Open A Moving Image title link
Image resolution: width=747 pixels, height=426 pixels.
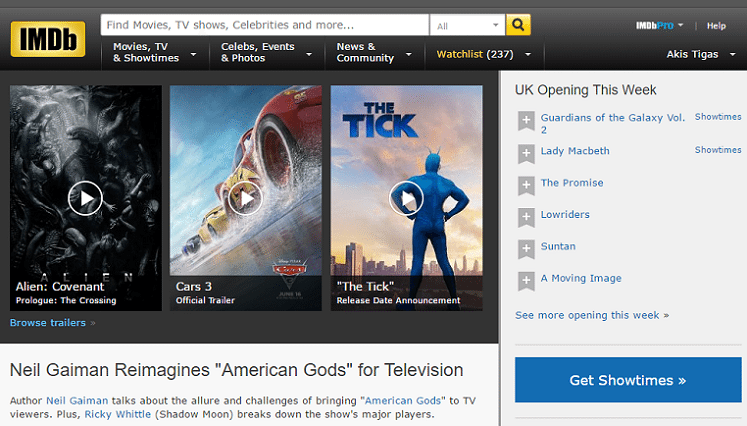(x=581, y=278)
